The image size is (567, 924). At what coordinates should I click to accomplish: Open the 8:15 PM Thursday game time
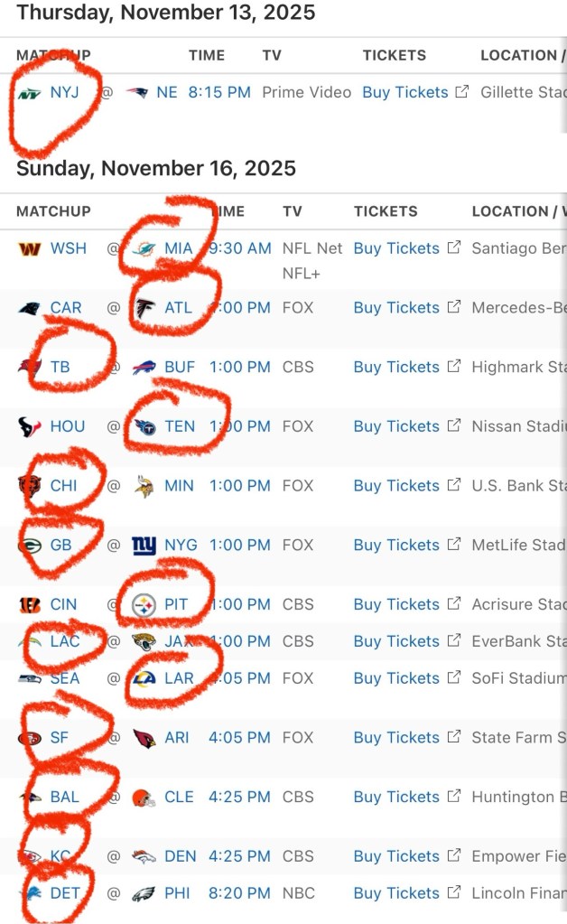click(x=219, y=92)
